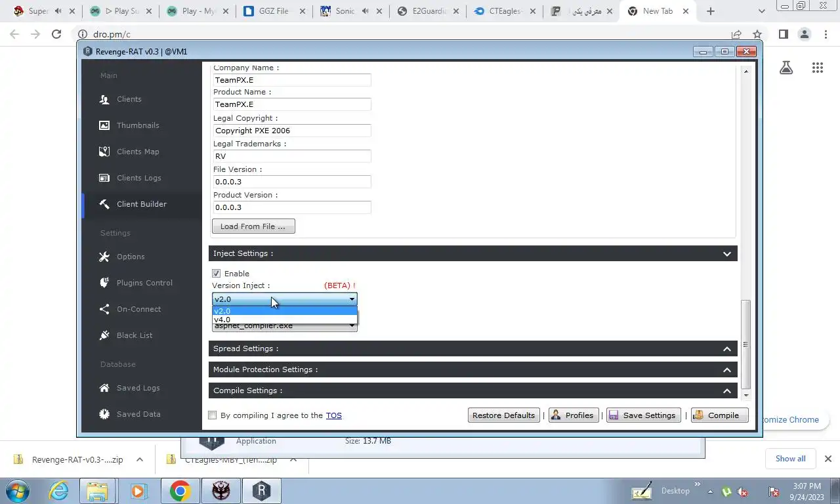The height and width of the screenshot is (504, 840).
Task: Launch Internet Explorer from taskbar
Action: (59, 491)
